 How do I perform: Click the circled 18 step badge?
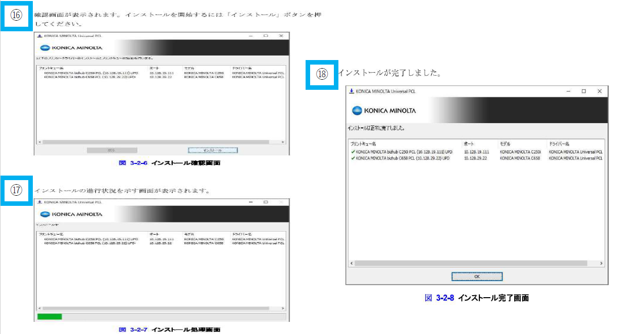[x=322, y=74]
